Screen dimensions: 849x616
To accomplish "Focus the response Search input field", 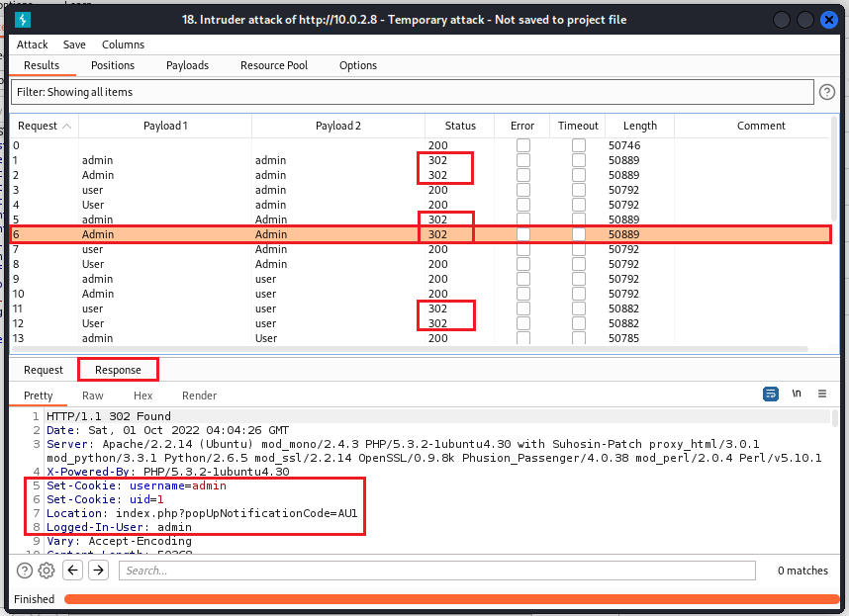I will point(437,571).
